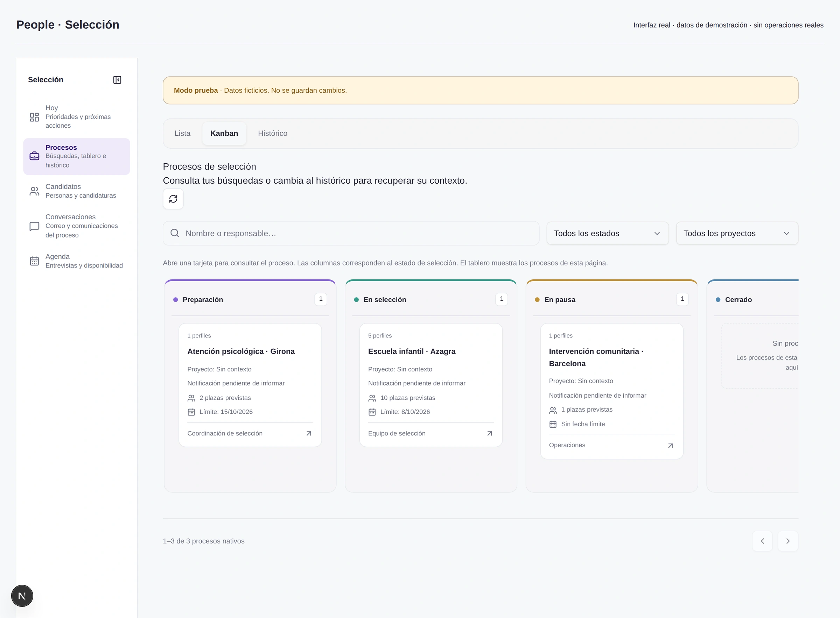Screen dimensions: 840x618
Task: Click people icon beside 2 plazas previstas
Action: (x=191, y=398)
